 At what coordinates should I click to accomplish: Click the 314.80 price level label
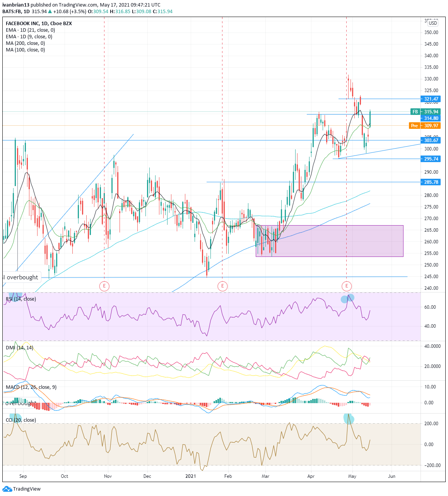click(x=430, y=118)
